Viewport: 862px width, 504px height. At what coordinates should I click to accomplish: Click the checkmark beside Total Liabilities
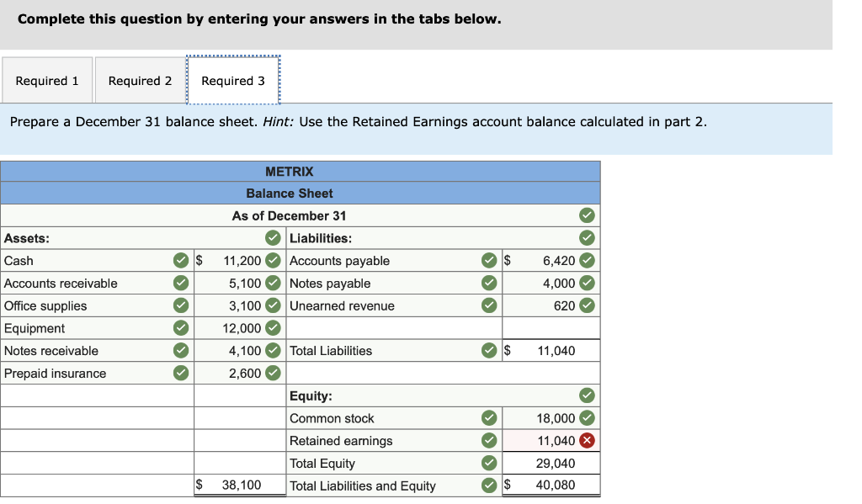pos(488,351)
